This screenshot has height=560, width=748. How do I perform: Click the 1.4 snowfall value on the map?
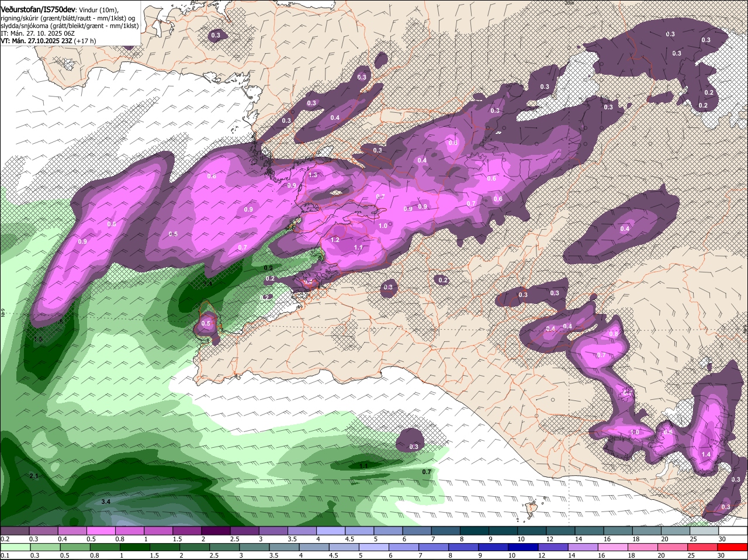[x=706, y=454]
